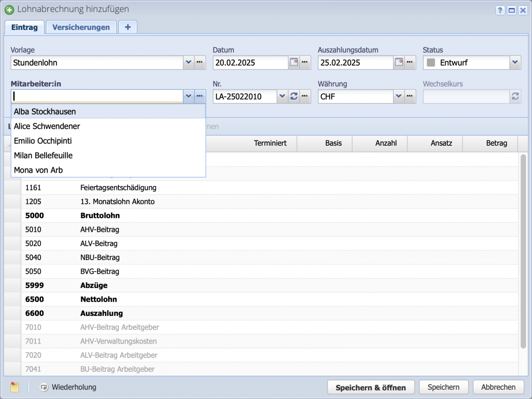Click Speichern & öffnen
The height and width of the screenshot is (399, 532).
pos(371,387)
